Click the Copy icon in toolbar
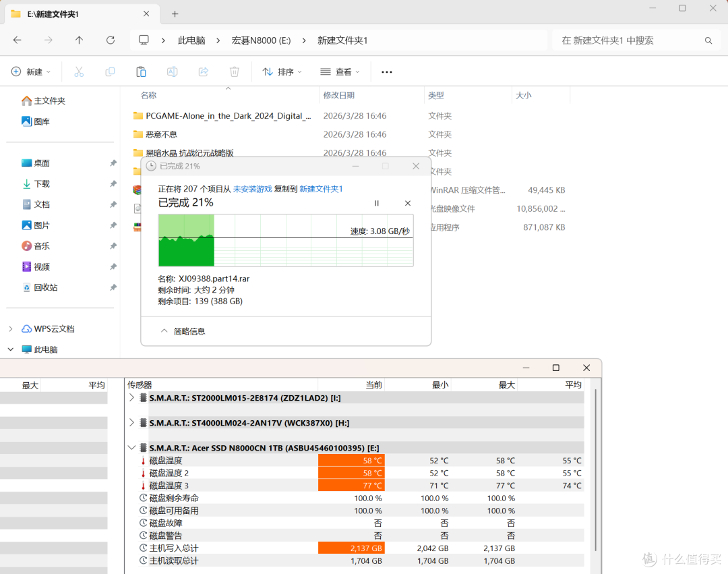Image resolution: width=728 pixels, height=574 pixels. (110, 72)
